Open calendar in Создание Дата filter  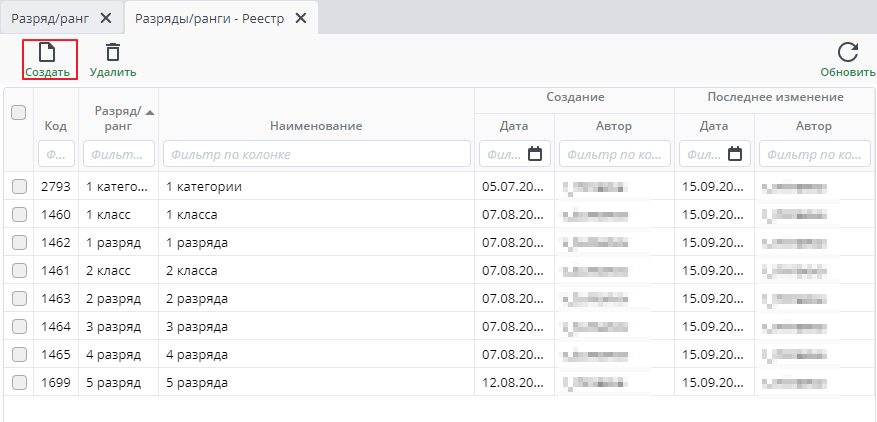click(x=535, y=154)
